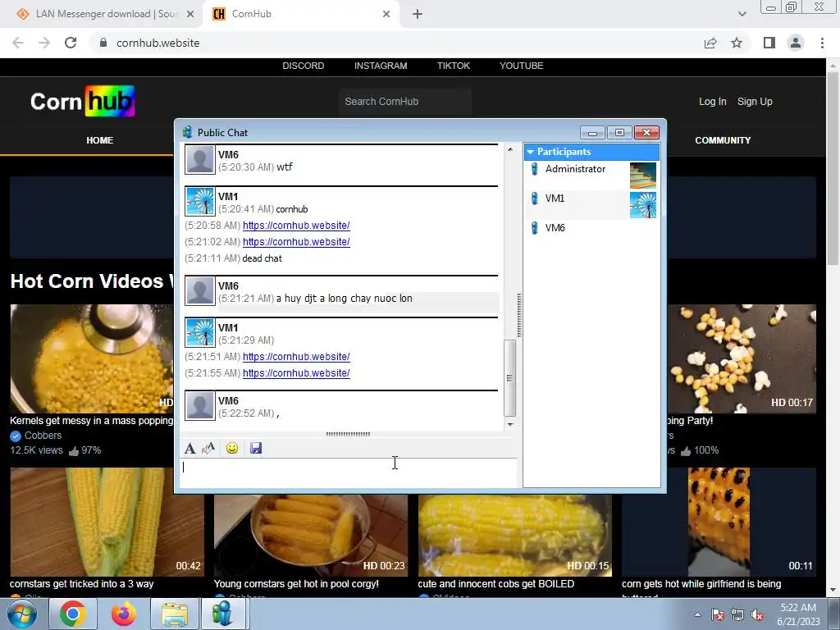Open 'Young cornstars get hot in pool corgy!' video
Screen dimensions: 840x630
(x=311, y=535)
